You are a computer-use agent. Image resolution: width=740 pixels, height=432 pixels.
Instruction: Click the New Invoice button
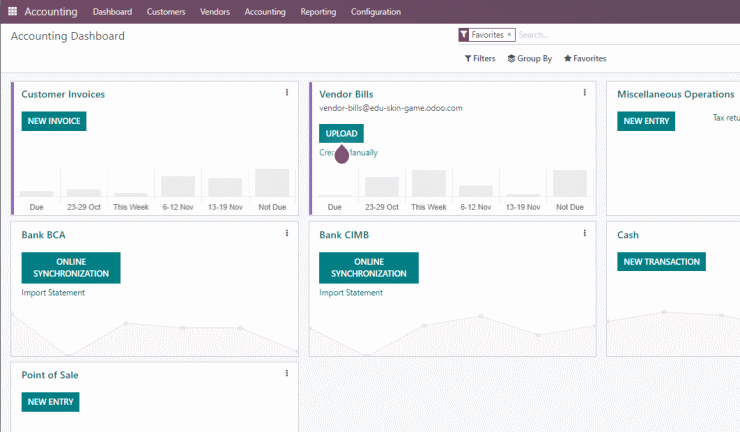pos(54,121)
